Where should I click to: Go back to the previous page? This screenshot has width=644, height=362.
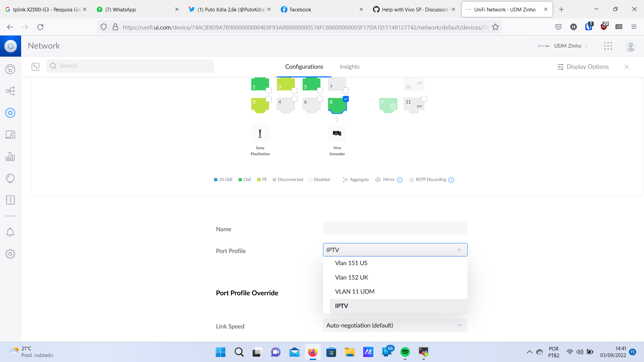[10, 27]
